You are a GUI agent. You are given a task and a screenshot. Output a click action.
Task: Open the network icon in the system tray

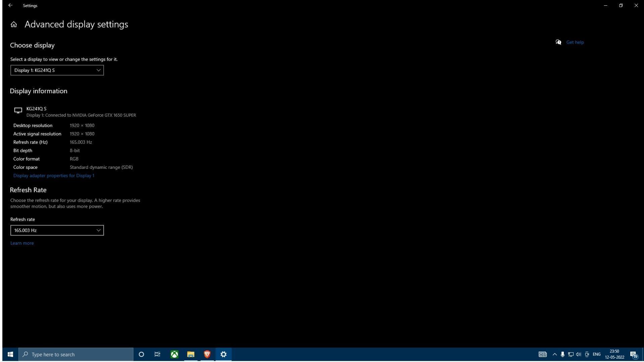point(570,354)
